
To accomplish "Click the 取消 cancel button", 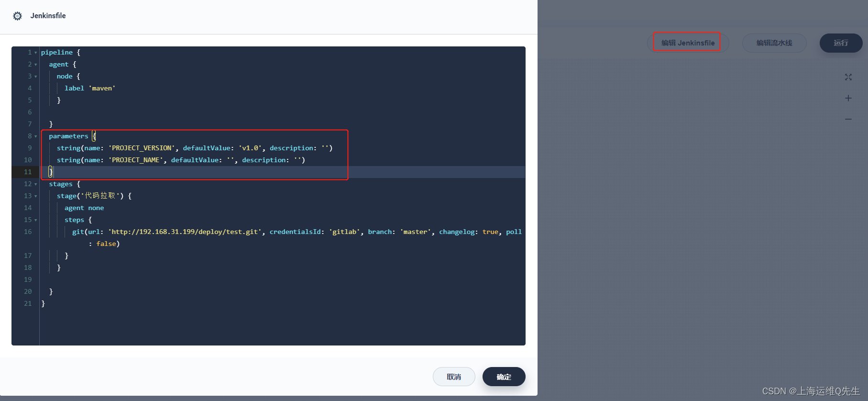I will pos(454,377).
